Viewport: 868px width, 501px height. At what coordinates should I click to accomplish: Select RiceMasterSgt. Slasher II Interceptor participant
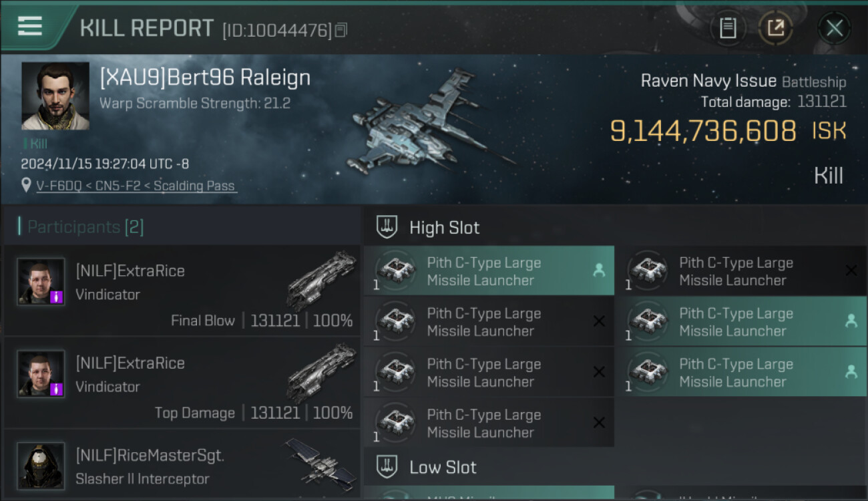pos(182,466)
